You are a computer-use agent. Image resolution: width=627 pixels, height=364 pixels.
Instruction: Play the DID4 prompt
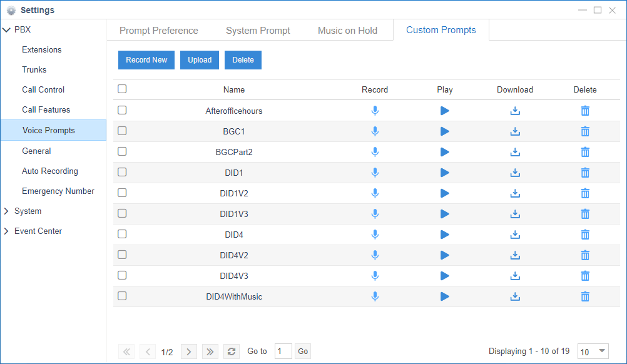pyautogui.click(x=445, y=235)
